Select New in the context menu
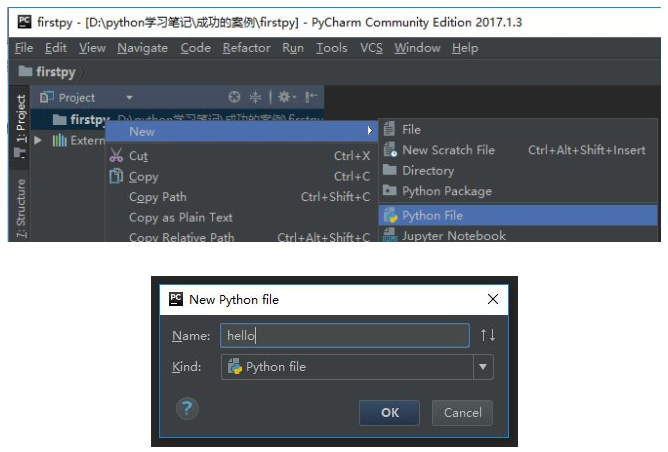The width and height of the screenshot is (668, 452). coord(242,131)
